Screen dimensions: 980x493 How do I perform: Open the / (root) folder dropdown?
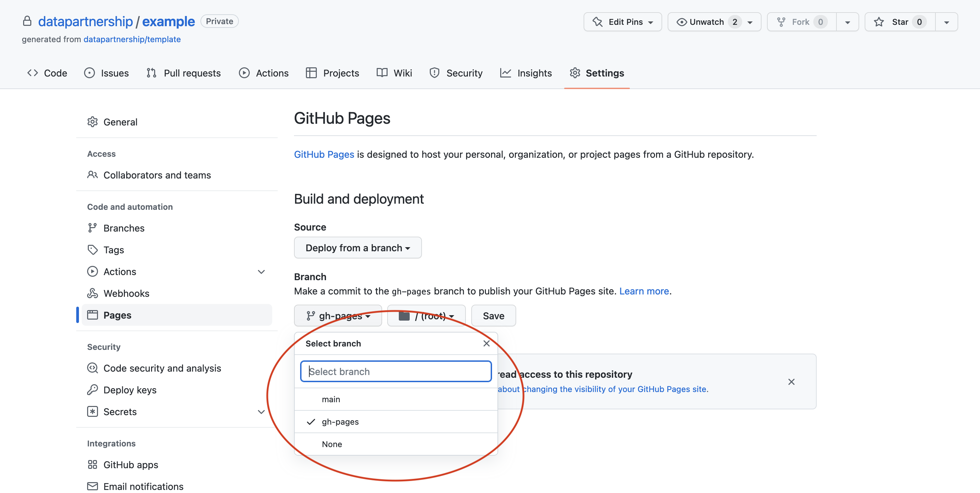click(x=426, y=316)
